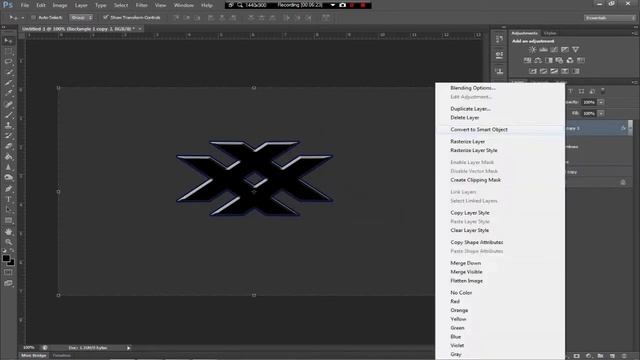Close the Untitled-1 document tab

pyautogui.click(x=140, y=29)
